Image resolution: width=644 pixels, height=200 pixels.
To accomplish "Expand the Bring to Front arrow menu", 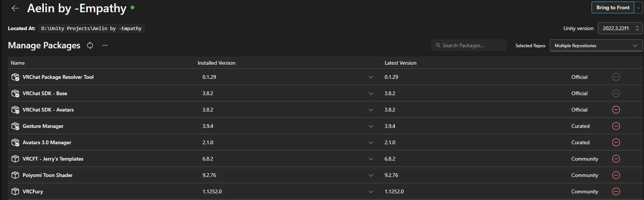I will pyautogui.click(x=638, y=8).
